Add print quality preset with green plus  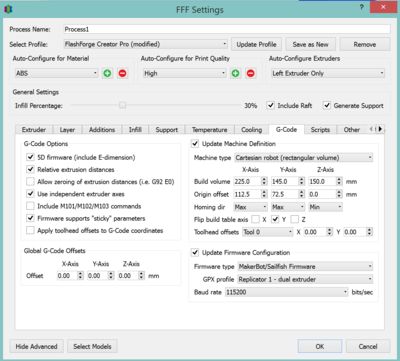tap(236, 73)
